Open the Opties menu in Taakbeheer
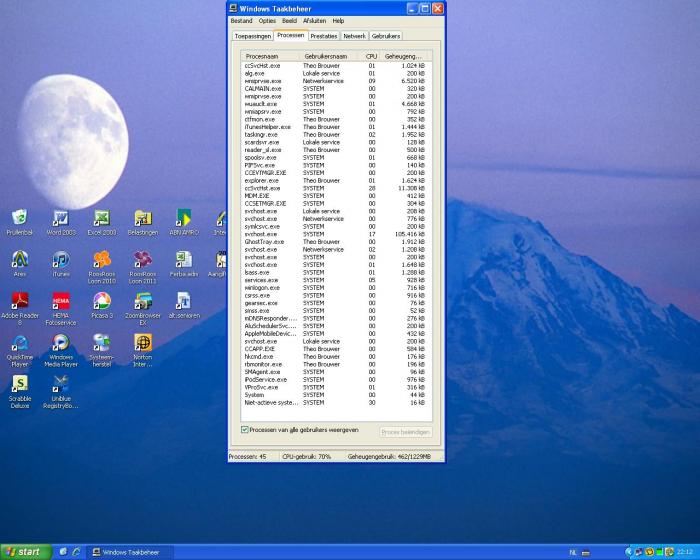The width and height of the screenshot is (700, 560). [x=267, y=20]
